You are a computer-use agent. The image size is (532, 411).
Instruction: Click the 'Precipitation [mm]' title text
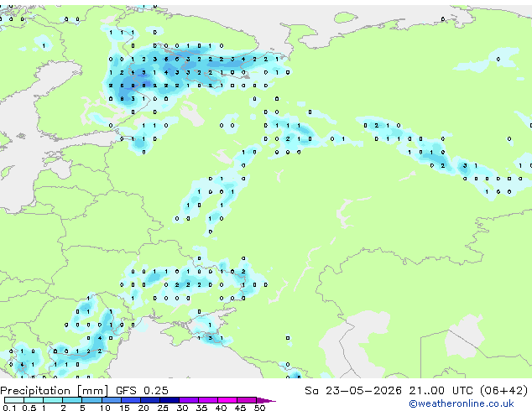point(55,391)
